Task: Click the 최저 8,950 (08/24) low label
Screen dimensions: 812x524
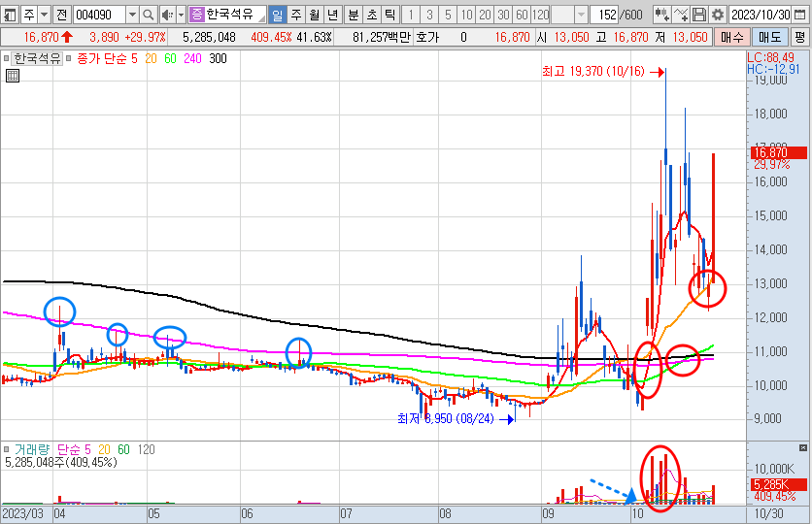Action: pos(446,418)
